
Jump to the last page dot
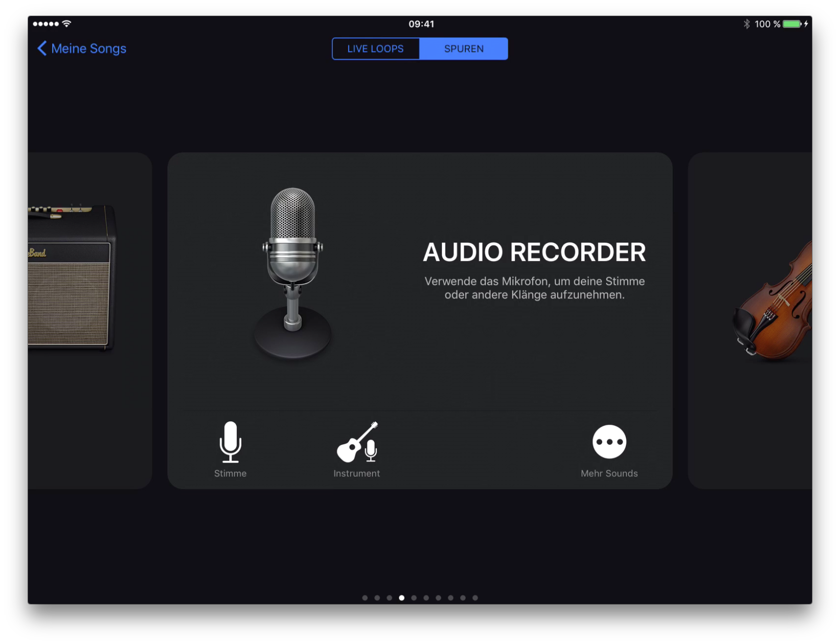tap(475, 597)
